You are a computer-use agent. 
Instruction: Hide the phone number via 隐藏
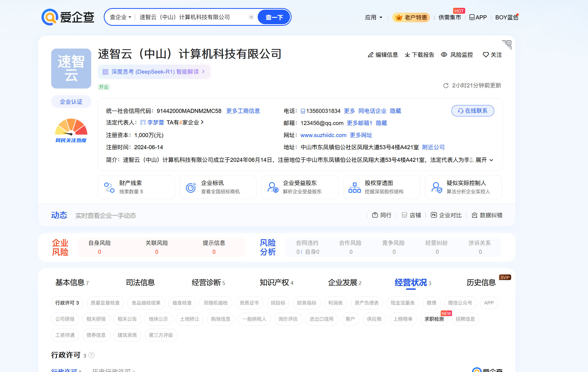click(x=395, y=111)
